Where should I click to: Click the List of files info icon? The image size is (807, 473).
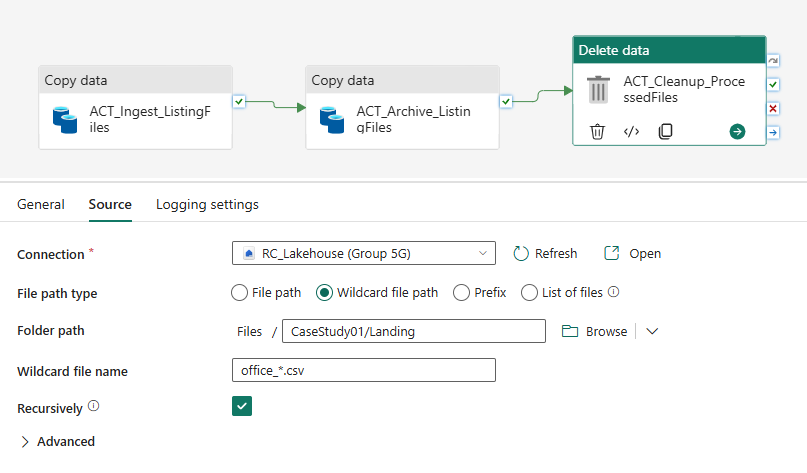[x=613, y=292]
